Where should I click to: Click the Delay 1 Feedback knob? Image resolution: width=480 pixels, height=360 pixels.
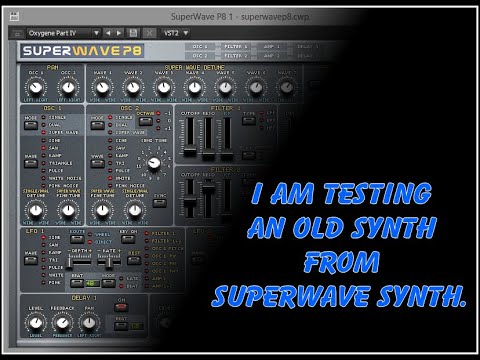(x=62, y=323)
